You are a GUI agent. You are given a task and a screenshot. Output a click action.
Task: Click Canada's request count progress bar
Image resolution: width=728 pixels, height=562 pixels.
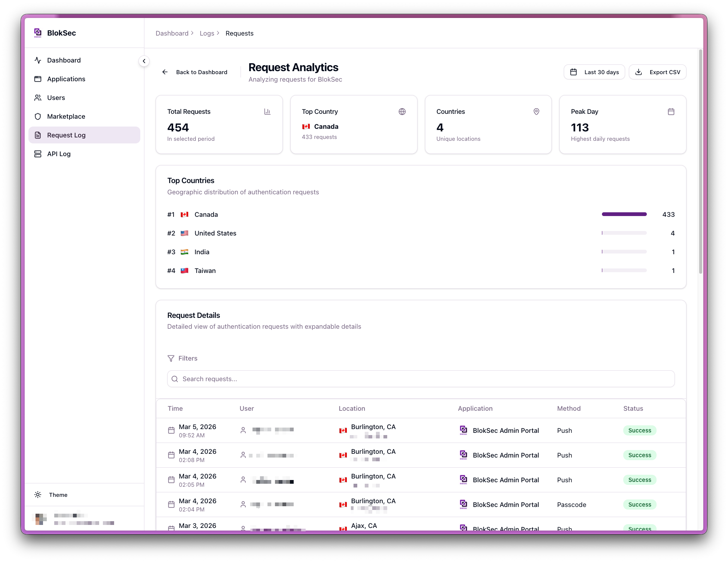point(624,214)
